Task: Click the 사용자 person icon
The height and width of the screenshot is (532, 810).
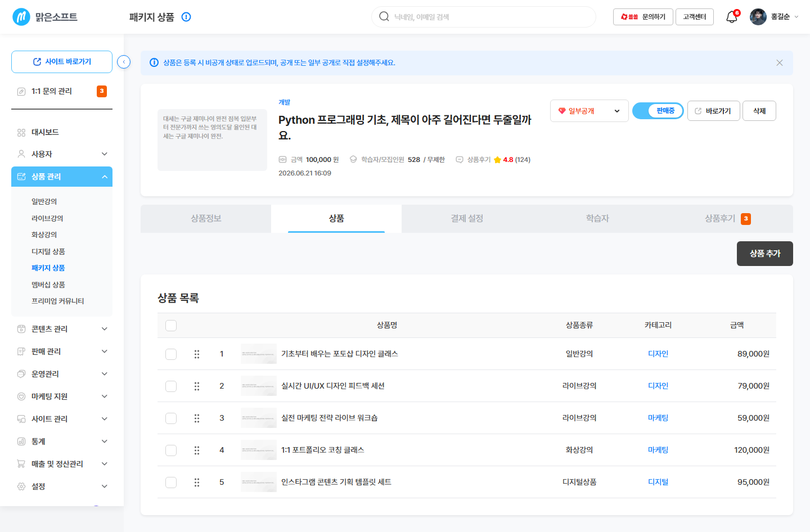Action: click(21, 154)
